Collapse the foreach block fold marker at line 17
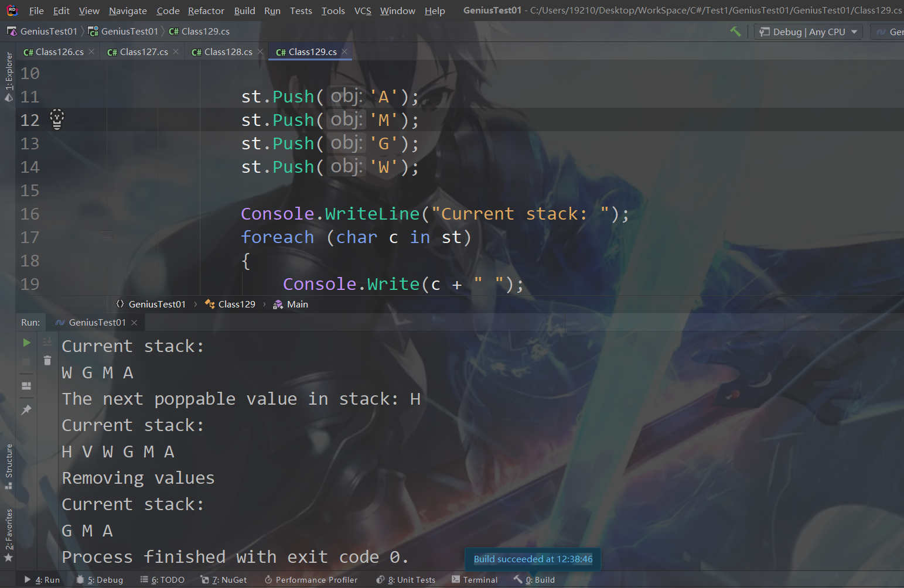Viewport: 904px width, 588px height. (107, 237)
